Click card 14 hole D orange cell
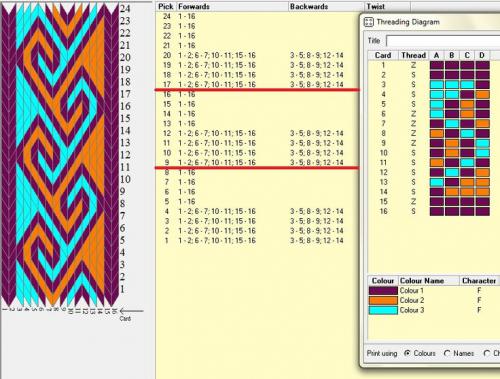Viewport: 500px width, 379px height. pyautogui.click(x=482, y=192)
